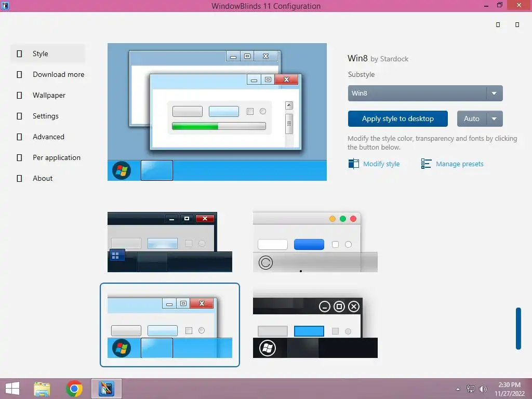Click first small icon at top right
This screenshot has width=532, height=399.
point(498,24)
